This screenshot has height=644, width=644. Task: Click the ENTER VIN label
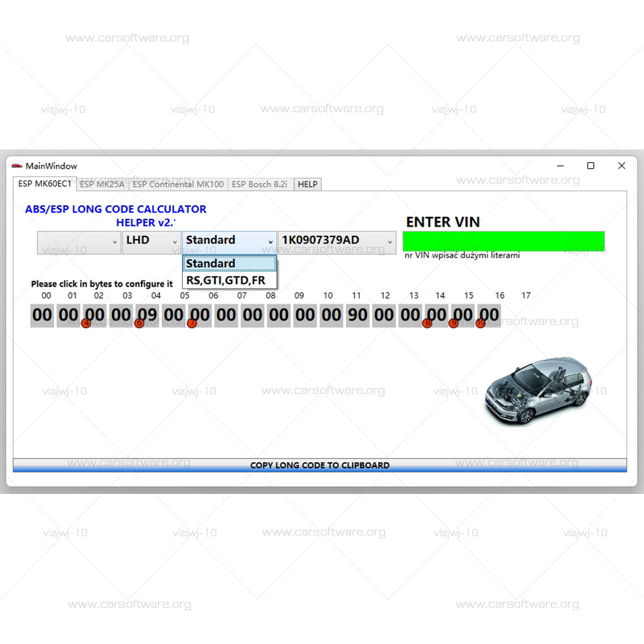pos(443,222)
